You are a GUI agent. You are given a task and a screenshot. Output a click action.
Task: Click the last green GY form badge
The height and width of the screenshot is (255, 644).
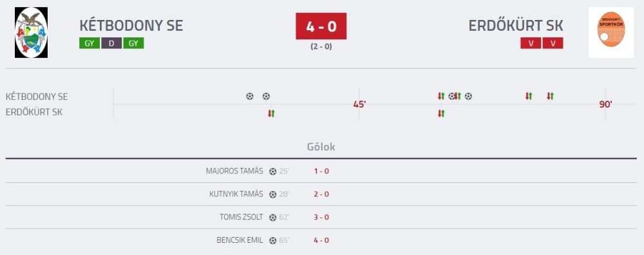(133, 43)
